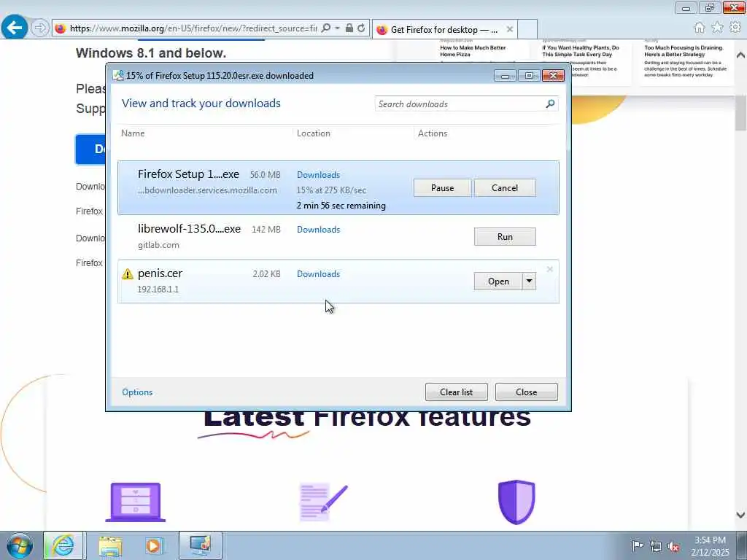Click the warning icon beside penis.cer
Screen dimensions: 747x560
pos(127,274)
